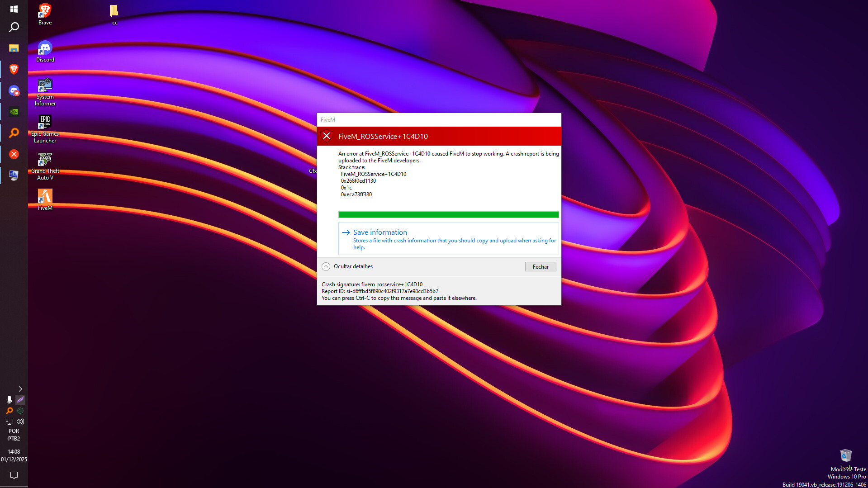Open the clock and calendar showing 14:08
This screenshot has height=488, width=868.
pyautogui.click(x=14, y=455)
